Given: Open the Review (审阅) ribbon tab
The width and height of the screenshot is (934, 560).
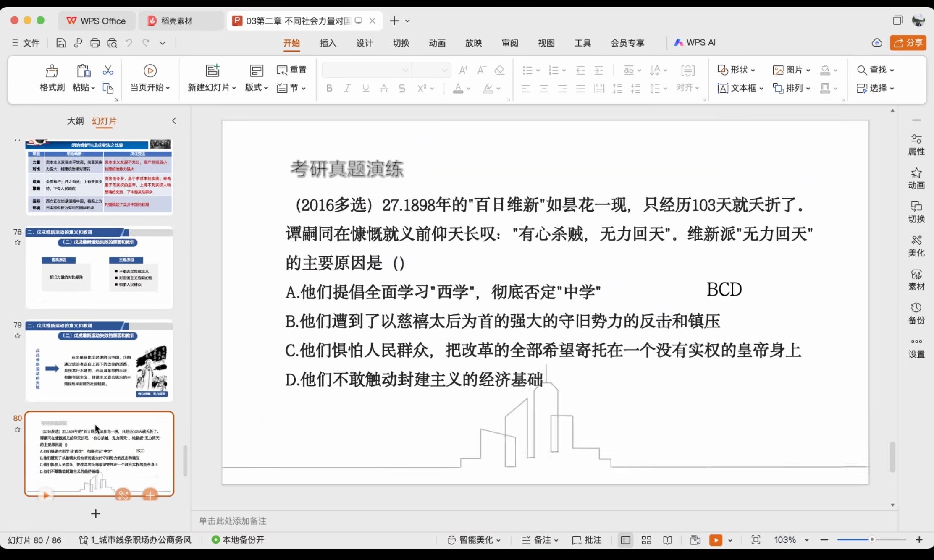Looking at the screenshot, I should click(x=510, y=43).
